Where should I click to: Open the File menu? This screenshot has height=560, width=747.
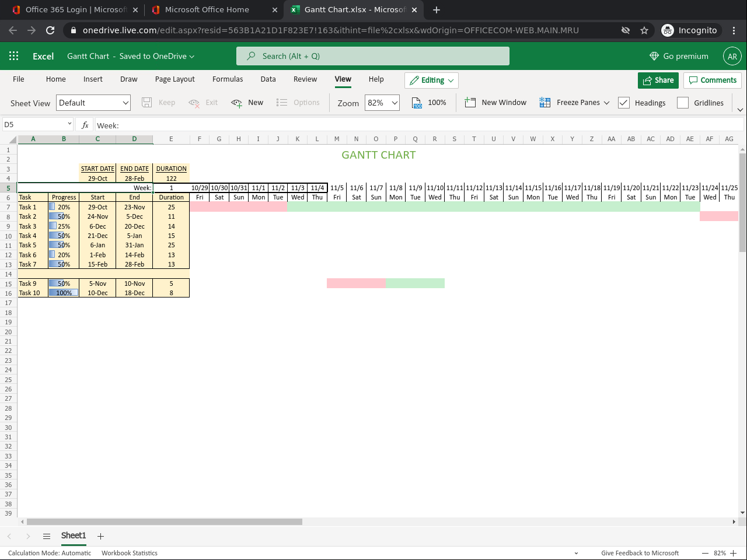[19, 79]
